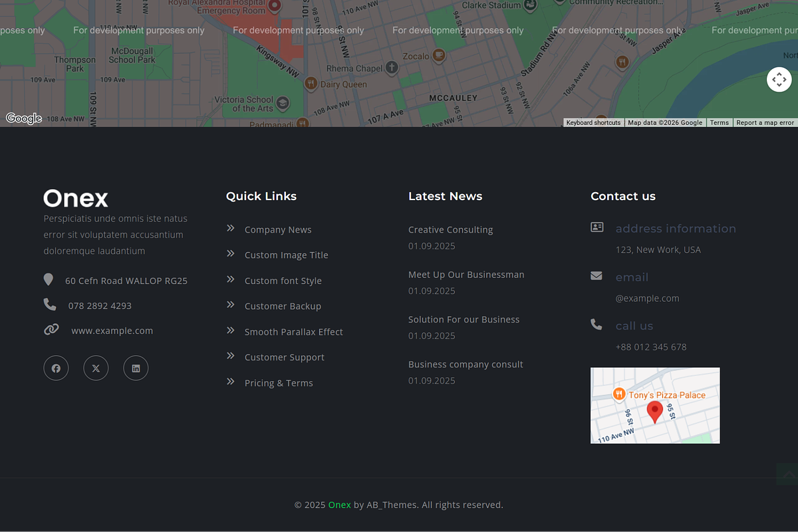Screen dimensions: 798x532
Task: Open the LinkedIn social icon
Action: [x=136, y=368]
